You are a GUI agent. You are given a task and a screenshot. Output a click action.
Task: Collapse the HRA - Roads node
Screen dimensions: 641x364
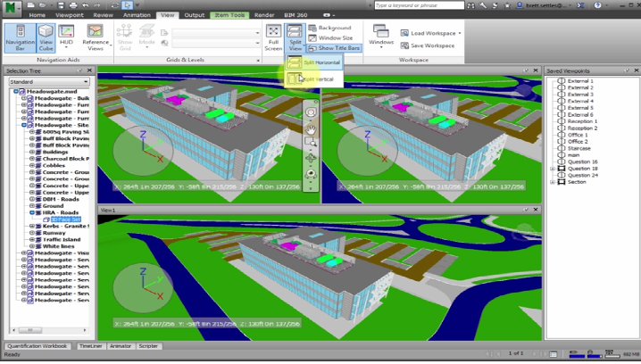[x=32, y=212]
